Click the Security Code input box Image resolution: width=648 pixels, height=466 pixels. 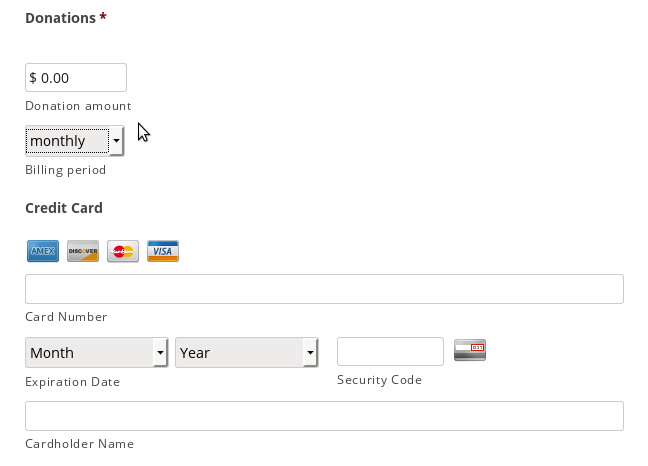(x=390, y=351)
